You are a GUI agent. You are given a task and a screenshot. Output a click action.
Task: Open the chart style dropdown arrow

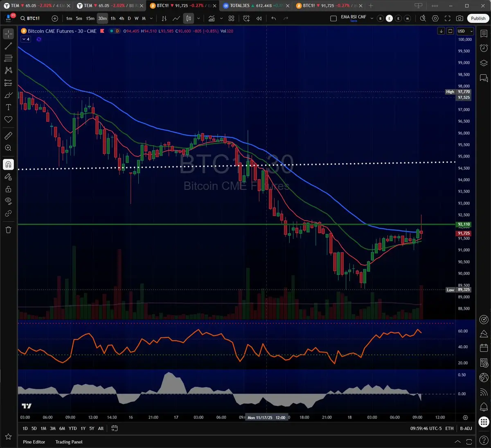[x=198, y=18]
